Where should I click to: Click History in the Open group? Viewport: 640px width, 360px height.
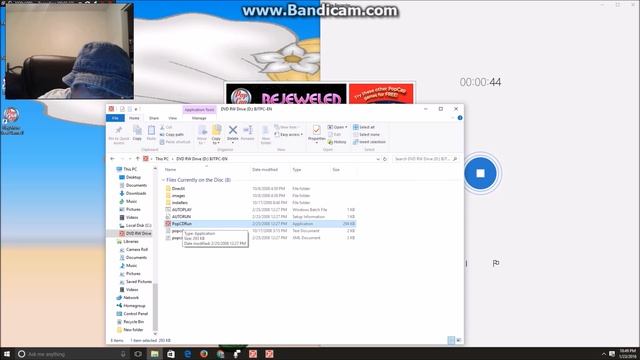pos(337,142)
